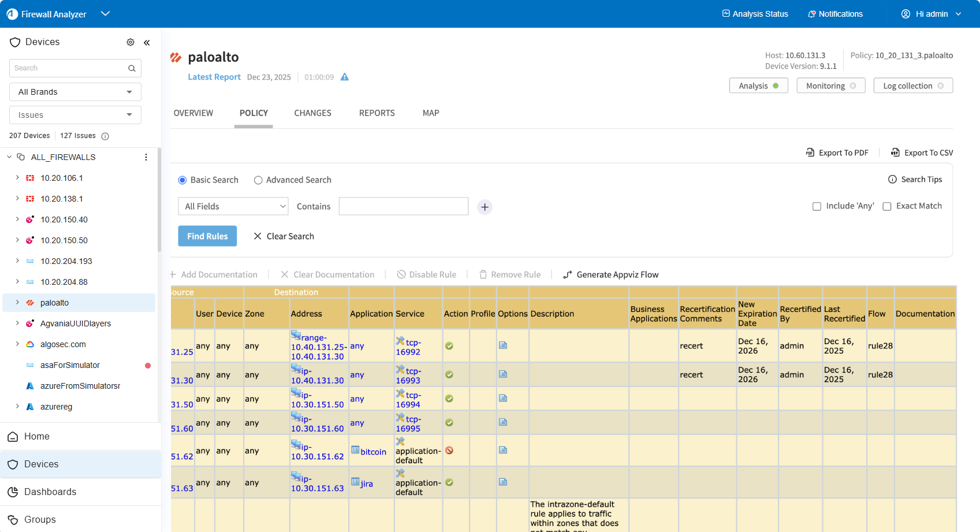
Task: Select the Advanced Search radio button
Action: click(x=258, y=180)
